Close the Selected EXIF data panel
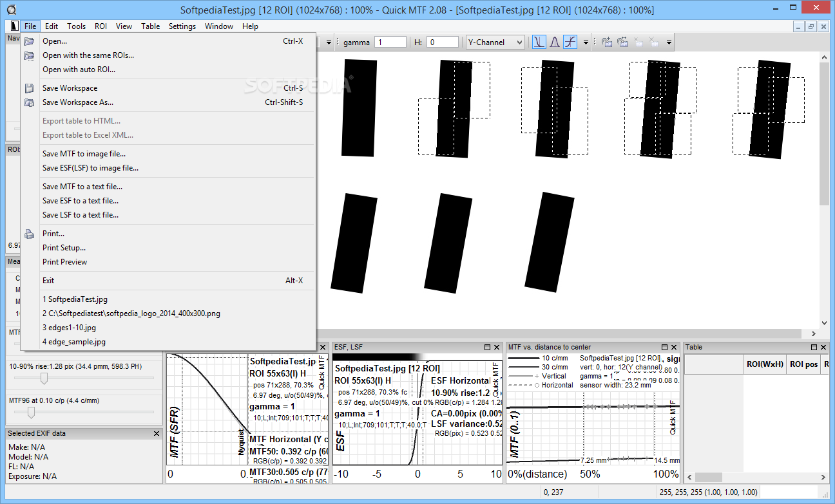This screenshot has height=504, width=835. [x=157, y=433]
